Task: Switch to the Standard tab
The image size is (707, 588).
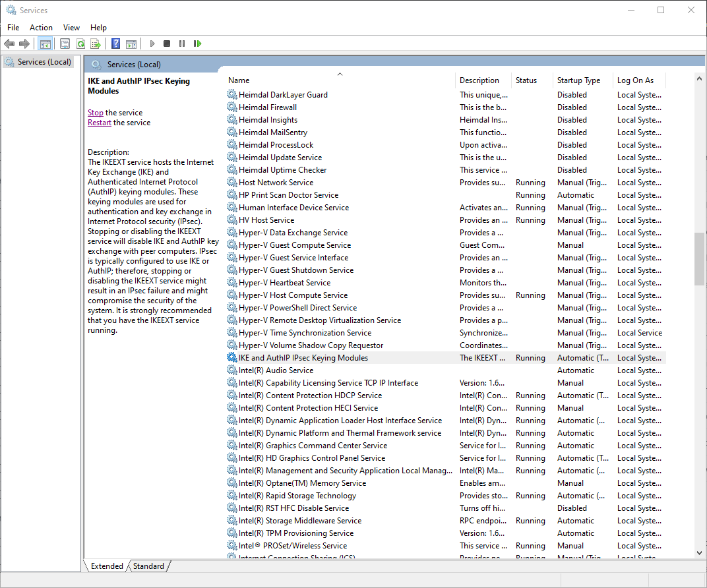Action: coord(148,566)
